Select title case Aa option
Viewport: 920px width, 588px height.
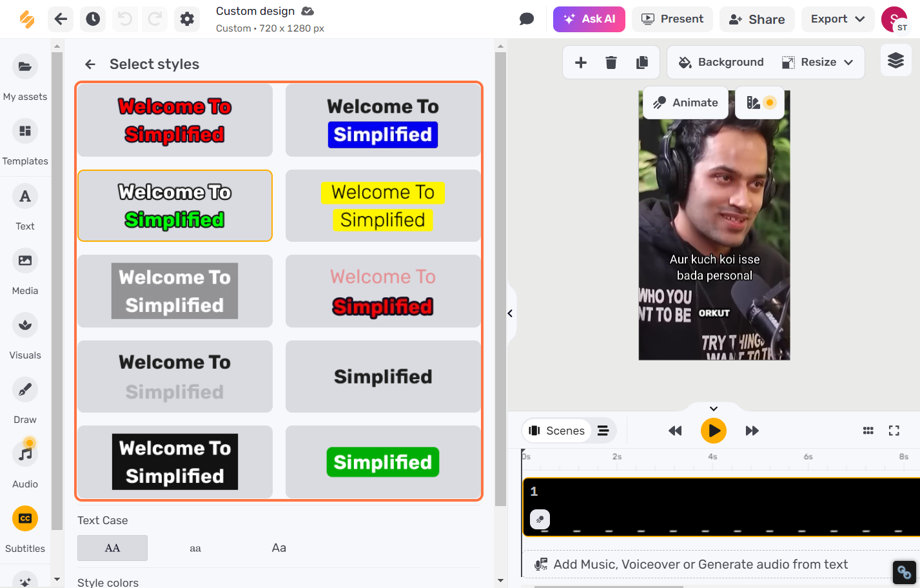click(279, 548)
